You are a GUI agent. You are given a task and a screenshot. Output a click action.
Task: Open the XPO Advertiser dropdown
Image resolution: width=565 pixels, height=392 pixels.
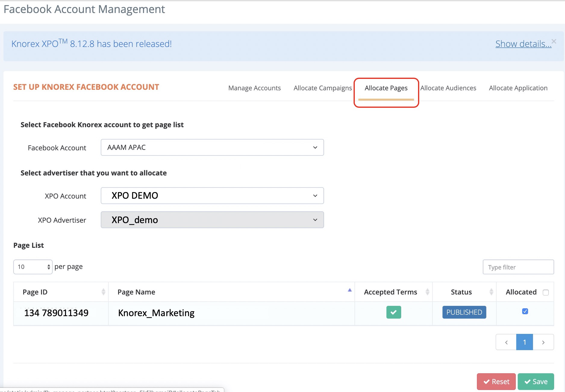(x=212, y=220)
